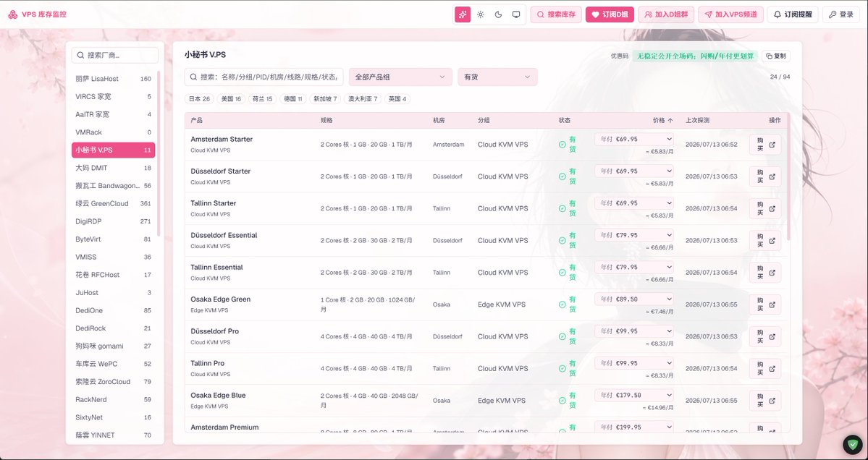Select DediOne vendor
Image resolution: width=868 pixels, height=460 pixels.
(114, 310)
